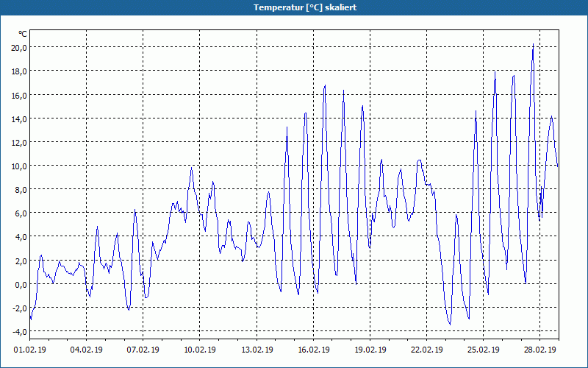Click the -4,0 axis value
The image size is (588, 368).
point(20,332)
